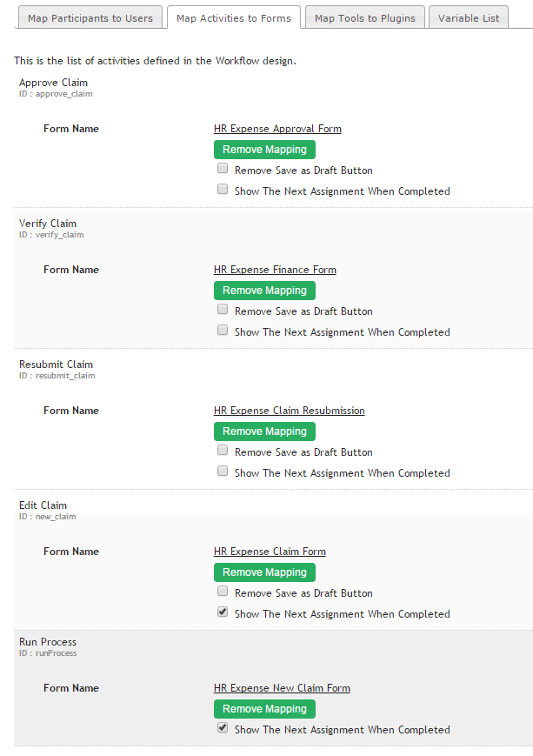Remove mapping for Verify Claim activity
The image size is (533, 756).
(x=264, y=291)
